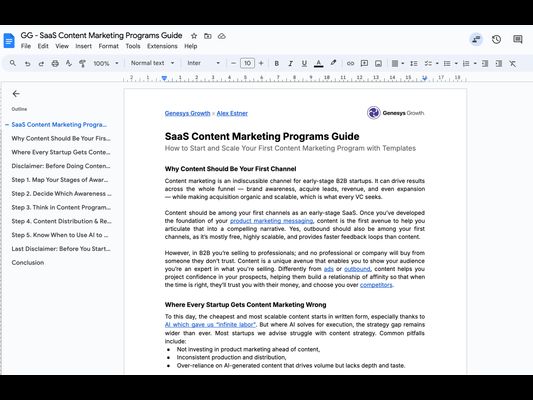Click the font size field
This screenshot has height=400, width=533.
(x=247, y=63)
